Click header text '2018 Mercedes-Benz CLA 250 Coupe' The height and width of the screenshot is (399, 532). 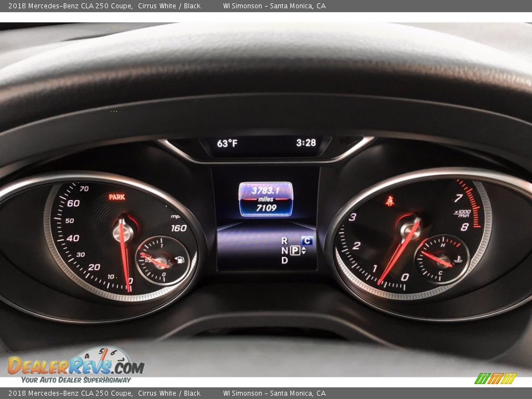point(70,6)
